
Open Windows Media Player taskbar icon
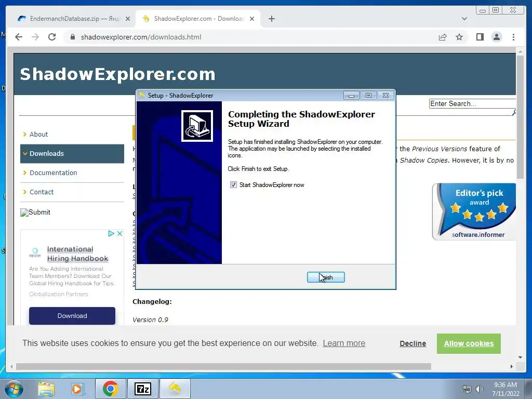[77, 389]
